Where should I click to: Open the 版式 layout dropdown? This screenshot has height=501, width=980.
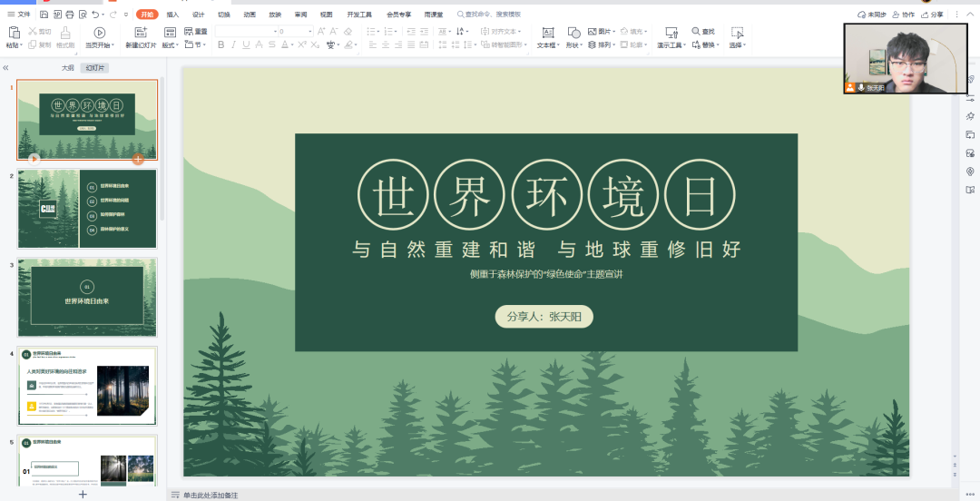pyautogui.click(x=170, y=44)
